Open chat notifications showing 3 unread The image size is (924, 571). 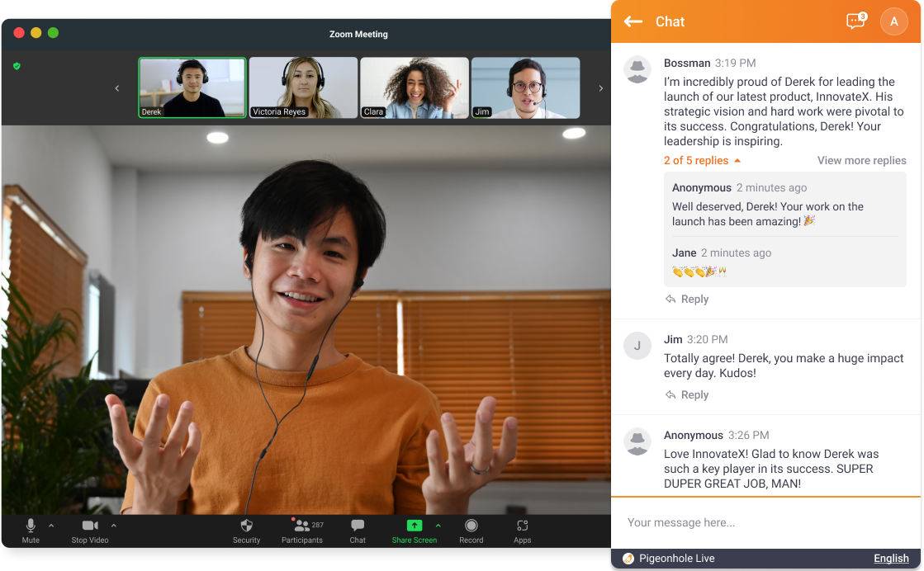pos(855,21)
